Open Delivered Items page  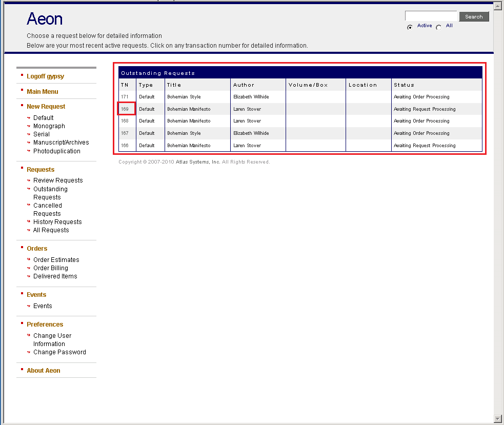coord(55,276)
